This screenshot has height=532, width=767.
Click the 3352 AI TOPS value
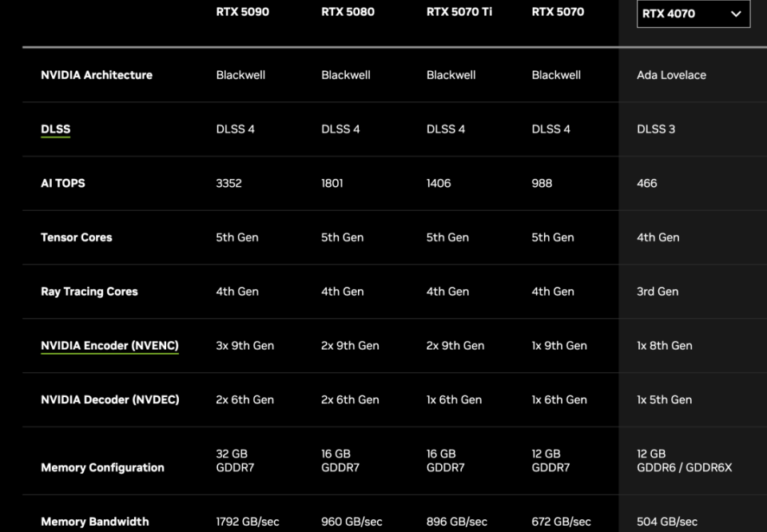tap(229, 183)
